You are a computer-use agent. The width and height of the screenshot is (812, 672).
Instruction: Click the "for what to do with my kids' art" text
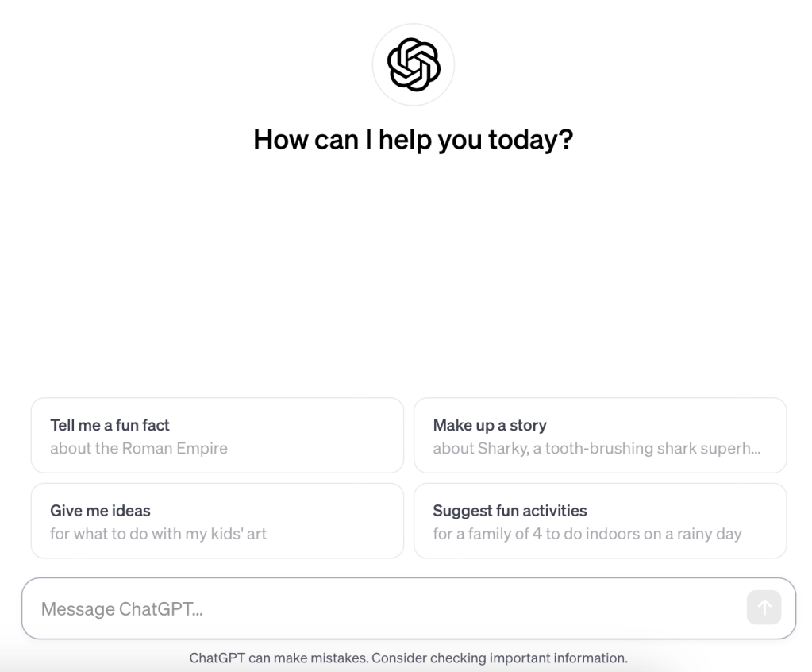click(x=158, y=534)
